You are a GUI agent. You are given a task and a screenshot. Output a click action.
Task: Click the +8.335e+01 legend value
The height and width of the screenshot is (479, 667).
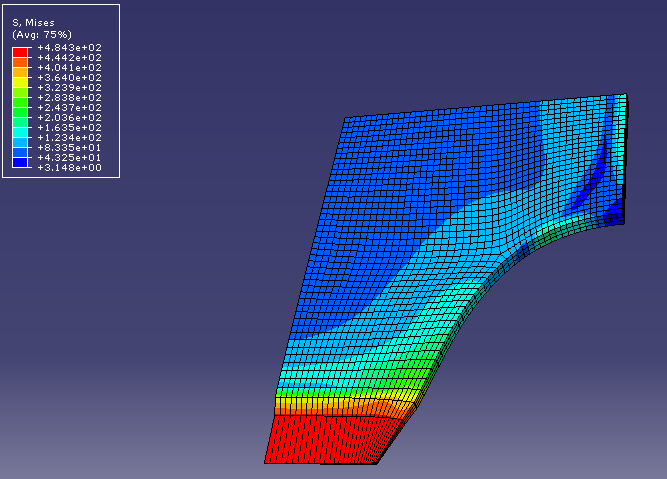coord(70,148)
